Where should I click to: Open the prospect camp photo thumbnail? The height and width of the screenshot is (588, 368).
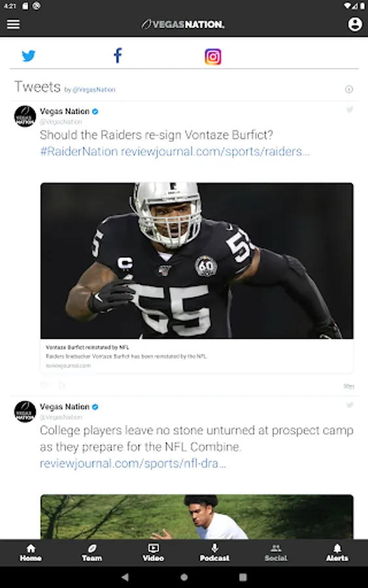pyautogui.click(x=197, y=517)
